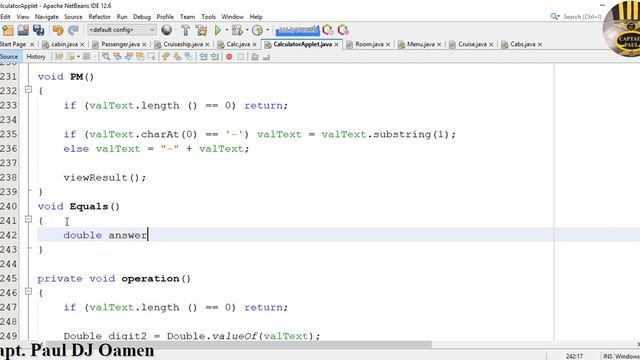Switch editor to Source view

coord(9,57)
